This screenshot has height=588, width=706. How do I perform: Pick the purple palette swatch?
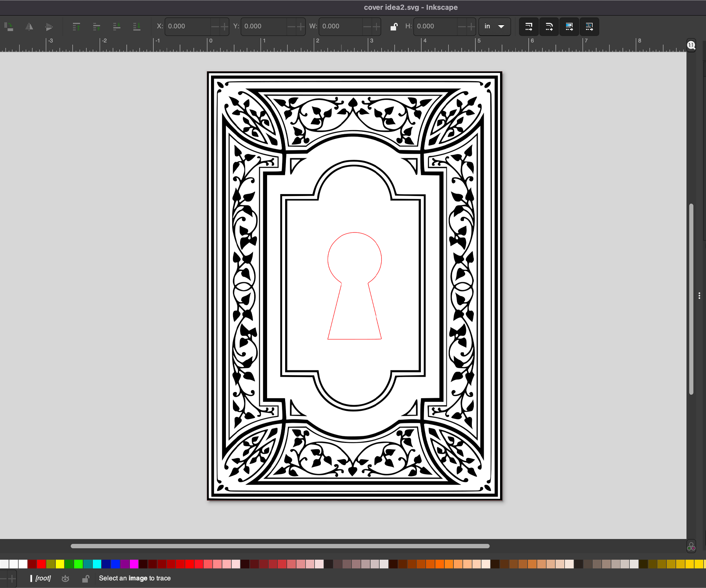pyautogui.click(x=125, y=564)
